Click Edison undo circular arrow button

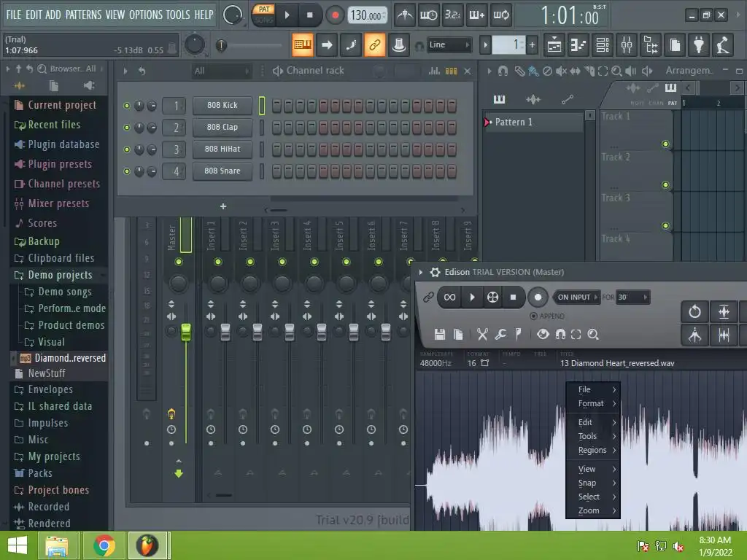click(694, 312)
